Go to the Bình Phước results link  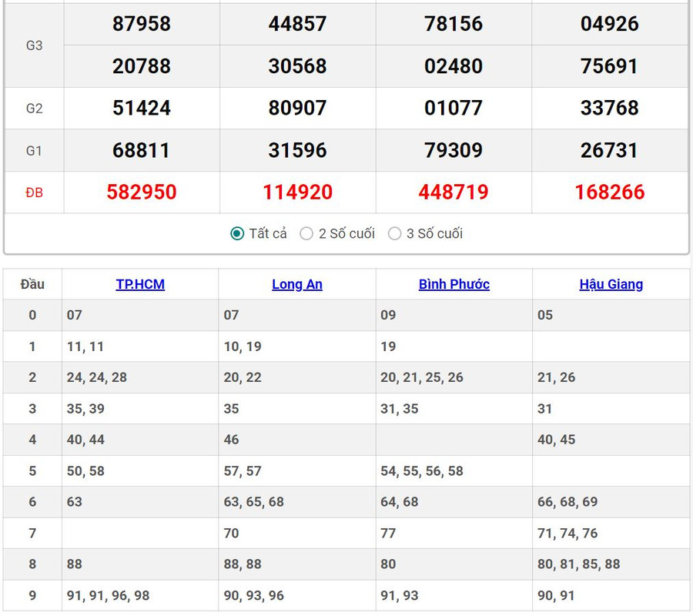(x=454, y=284)
